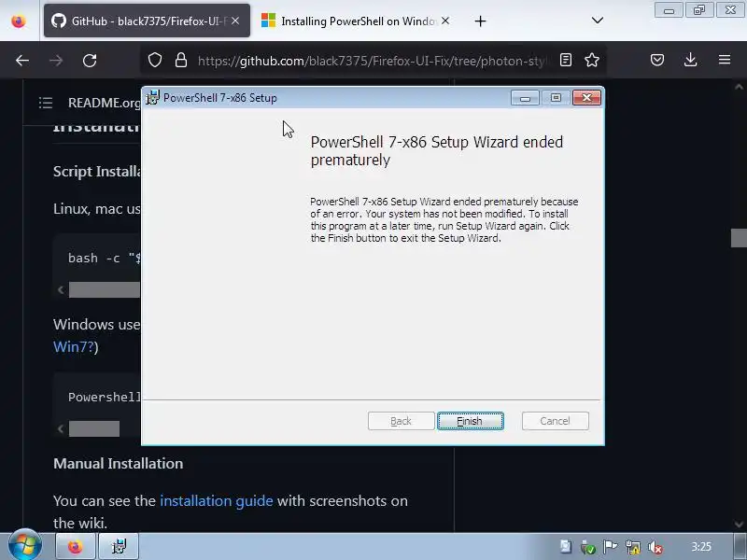Image resolution: width=747 pixels, height=560 pixels.
Task: Close the PowerShell 7-x86 Setup window
Action: point(586,98)
